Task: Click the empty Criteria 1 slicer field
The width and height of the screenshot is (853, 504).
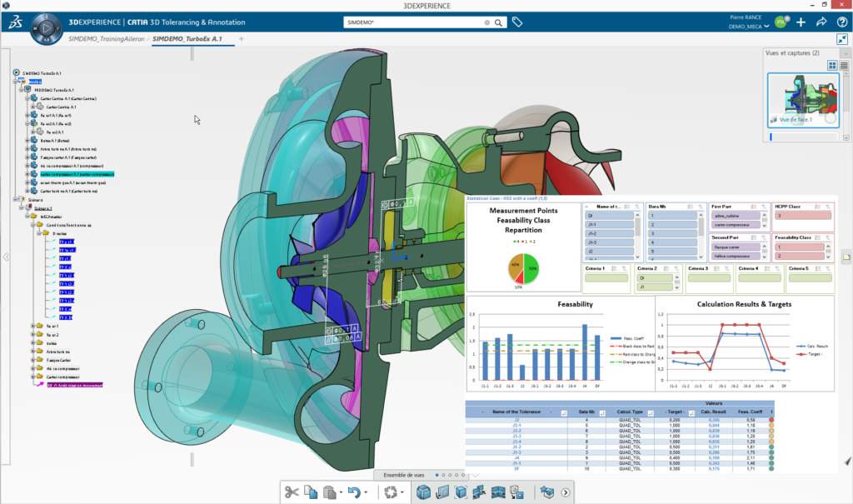Action: (606, 278)
